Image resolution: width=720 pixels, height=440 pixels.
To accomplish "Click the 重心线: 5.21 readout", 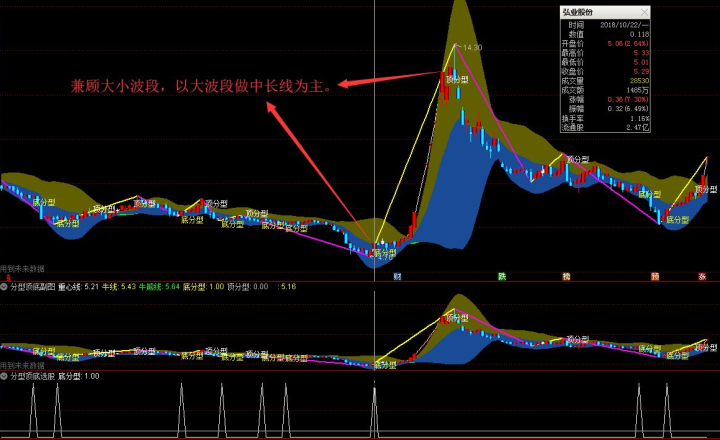I will pyautogui.click(x=78, y=287).
